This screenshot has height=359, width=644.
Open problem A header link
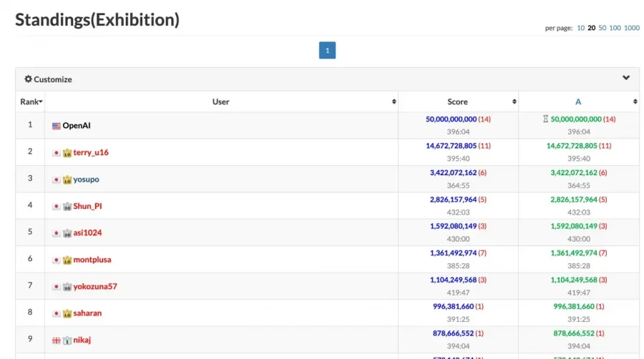click(578, 102)
